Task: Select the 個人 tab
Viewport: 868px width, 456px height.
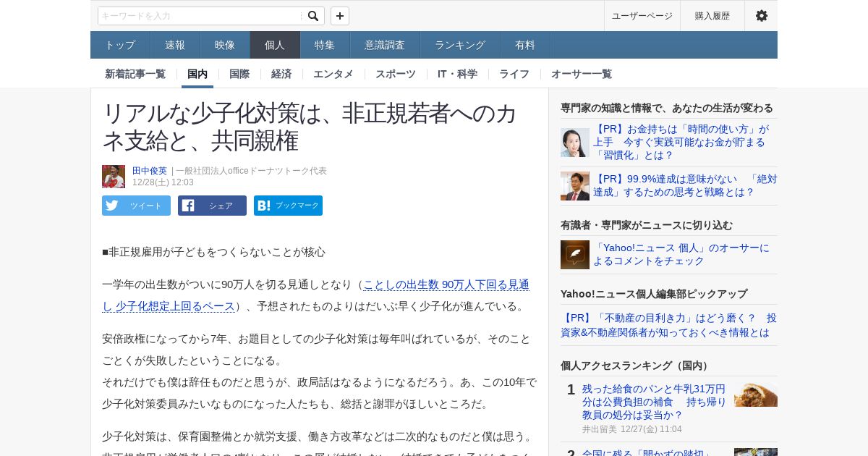Action: [x=275, y=45]
